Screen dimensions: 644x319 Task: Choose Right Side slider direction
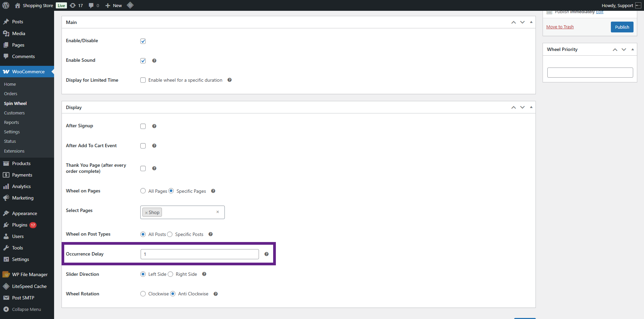pyautogui.click(x=170, y=274)
